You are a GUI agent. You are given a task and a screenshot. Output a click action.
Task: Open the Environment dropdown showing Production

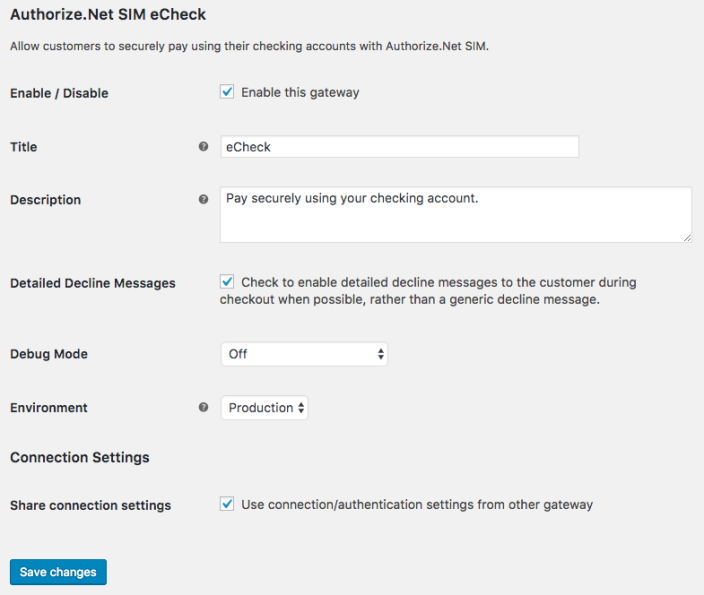[264, 408]
